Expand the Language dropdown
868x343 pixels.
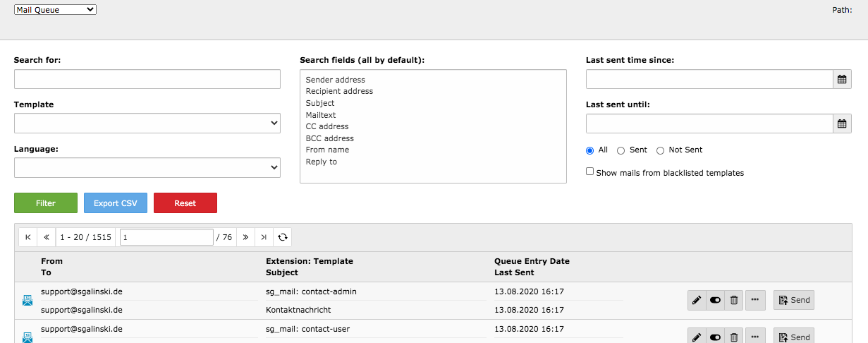pos(147,167)
